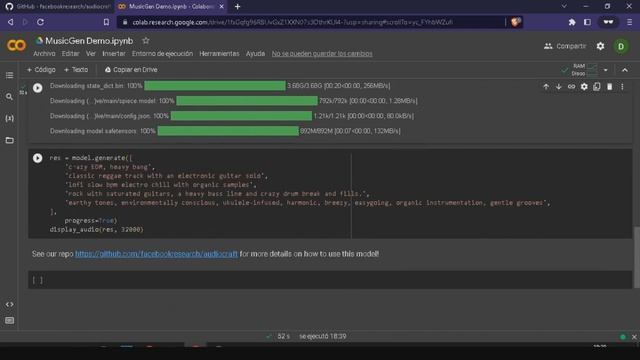Image resolution: width=640 pixels, height=360 pixels.
Task: Open the Archivo menu
Action: pyautogui.click(x=44, y=53)
